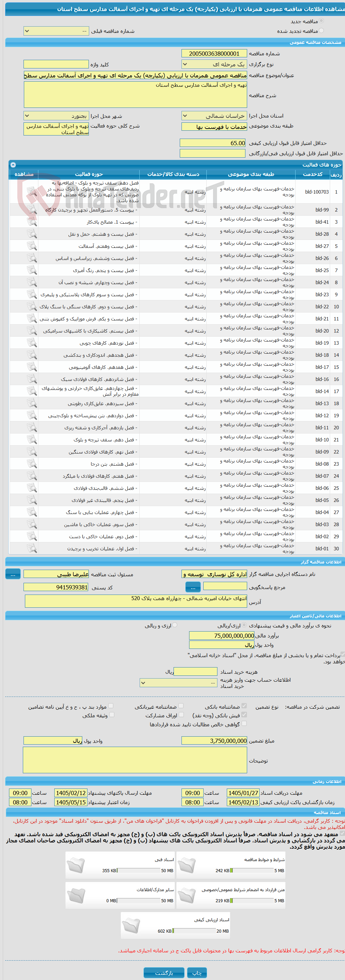Click ellipsis button beside مرجع پاسخگویی
Screen dimensions: 345x980
193,587
